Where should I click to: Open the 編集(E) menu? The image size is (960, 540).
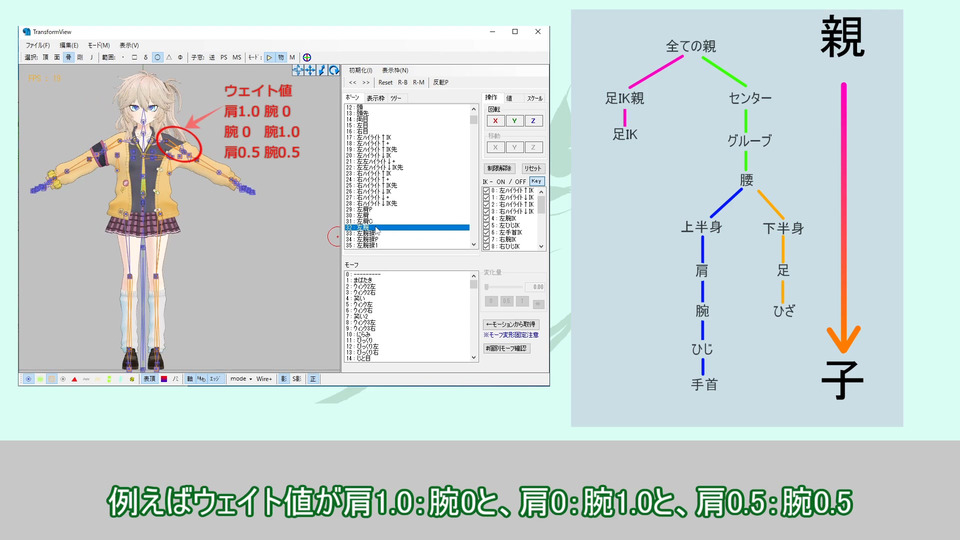(69, 45)
